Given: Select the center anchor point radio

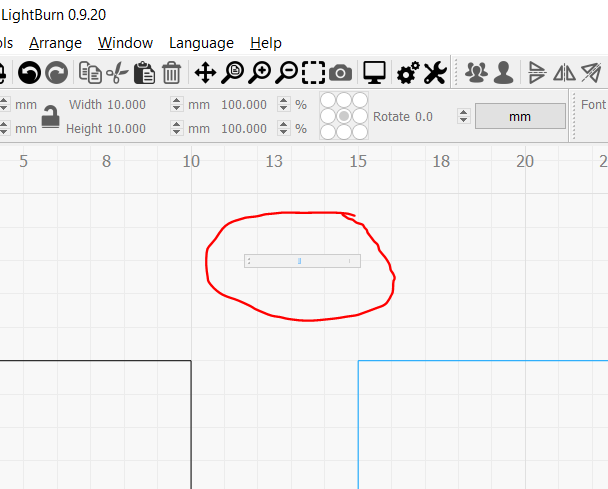Looking at the screenshot, I should click(344, 116).
